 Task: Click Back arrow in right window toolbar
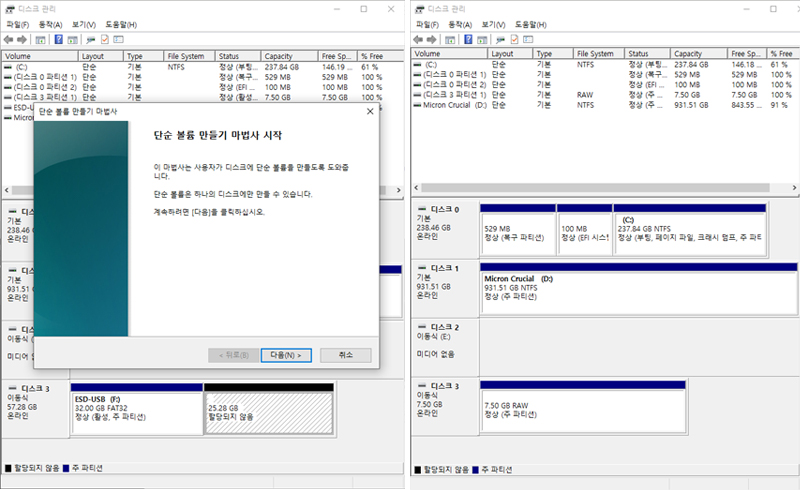(x=420, y=39)
